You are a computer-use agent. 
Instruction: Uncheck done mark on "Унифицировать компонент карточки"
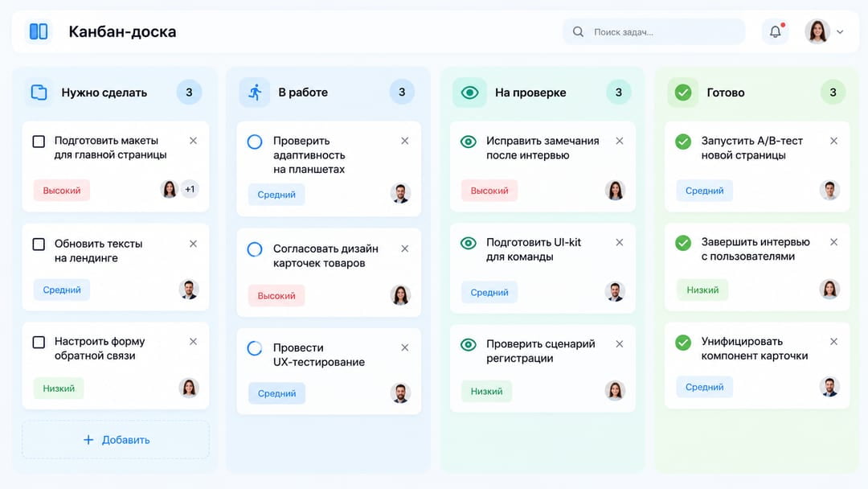[x=683, y=343]
